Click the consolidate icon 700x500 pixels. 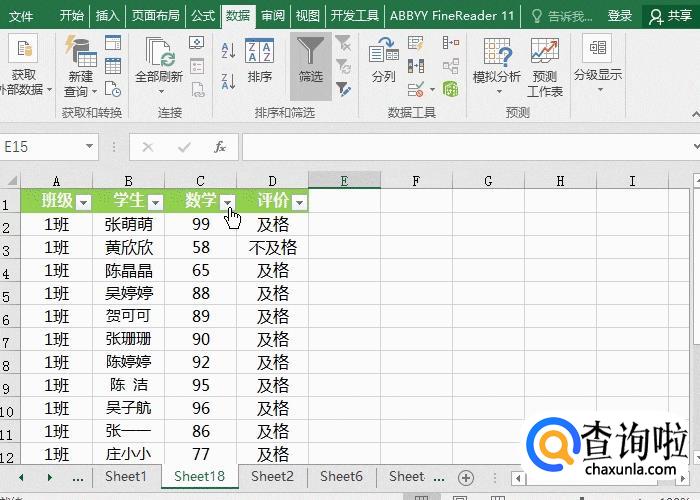tap(451, 43)
